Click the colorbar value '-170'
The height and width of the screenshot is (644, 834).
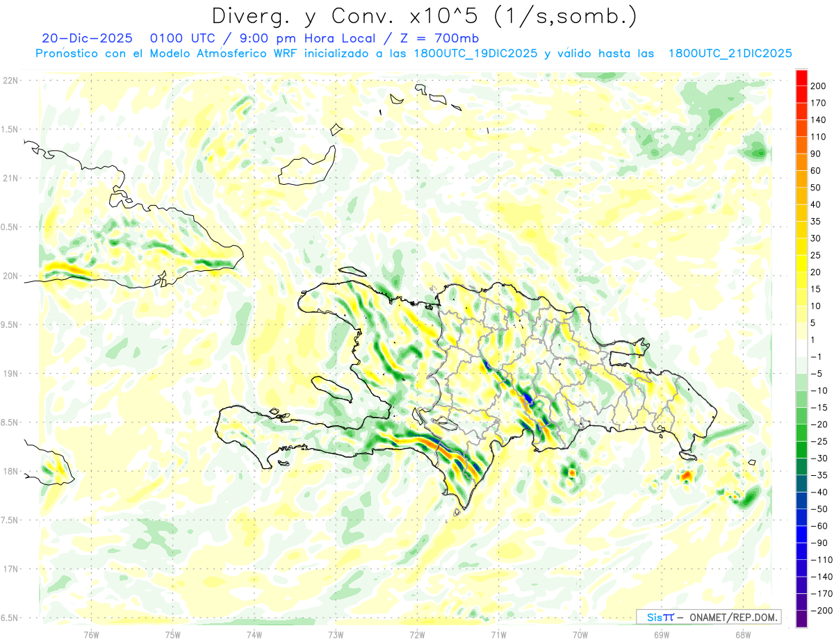[823, 593]
